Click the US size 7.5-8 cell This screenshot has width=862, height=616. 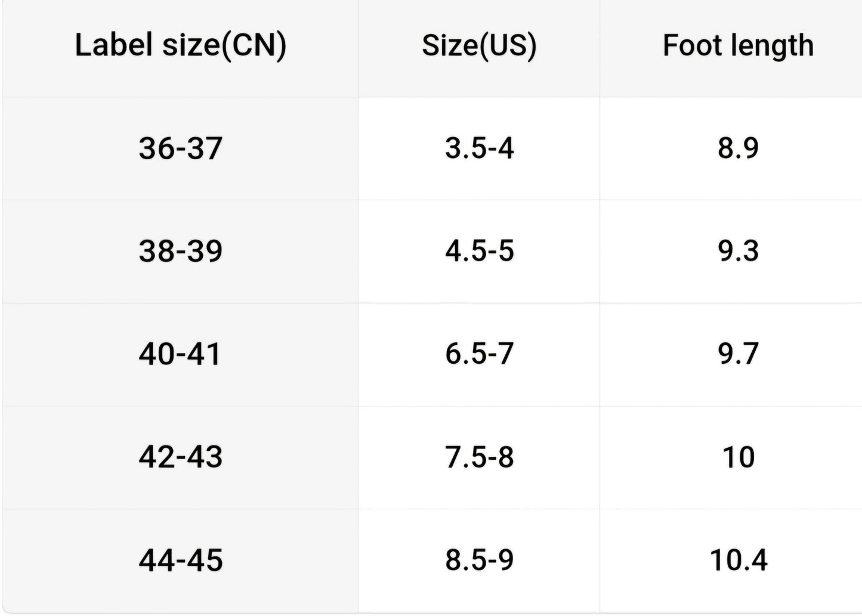pos(479,457)
